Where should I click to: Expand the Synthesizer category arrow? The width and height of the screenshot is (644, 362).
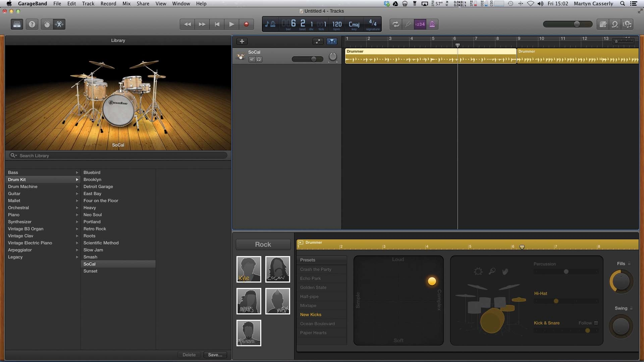(77, 222)
